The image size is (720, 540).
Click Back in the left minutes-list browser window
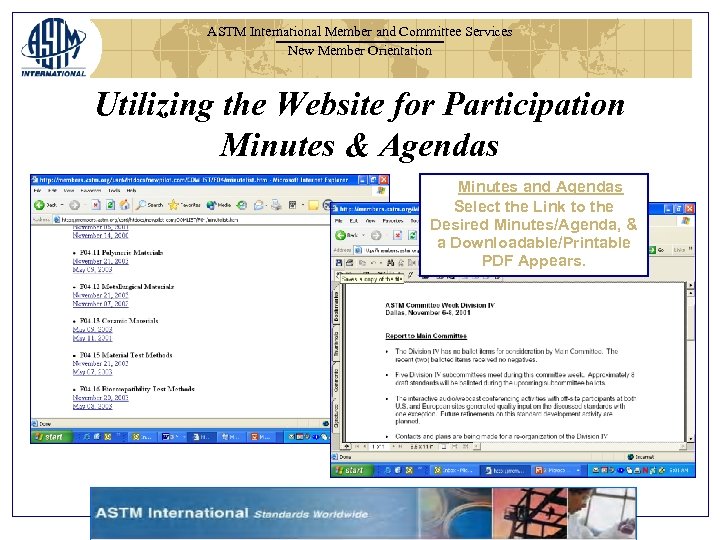[45, 205]
